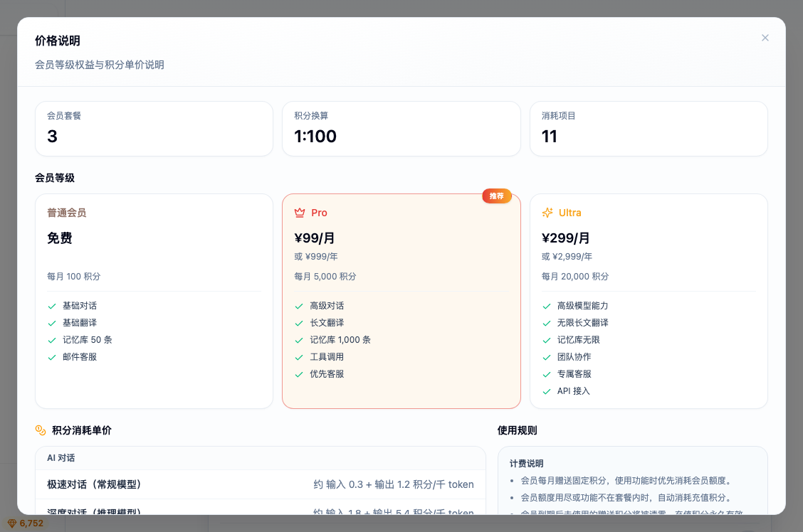Click the checkmark beside 无限长文翻译
Image resolution: width=803 pixels, height=532 pixels.
click(x=547, y=324)
